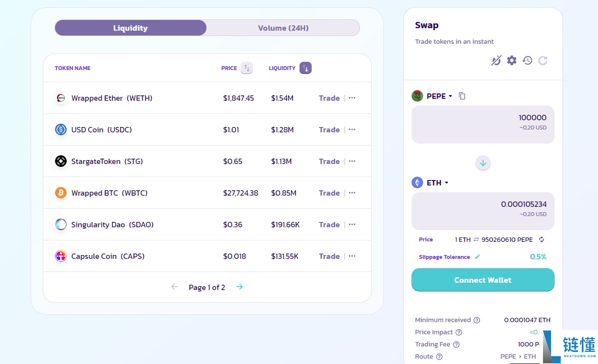
Task: Trade Capsule Coin (CAPS)
Action: (329, 256)
